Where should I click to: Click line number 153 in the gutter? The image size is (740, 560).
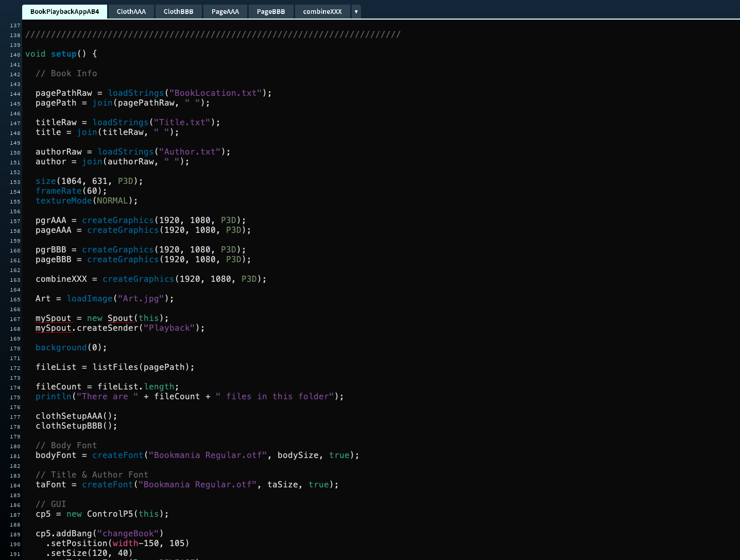pos(15,182)
